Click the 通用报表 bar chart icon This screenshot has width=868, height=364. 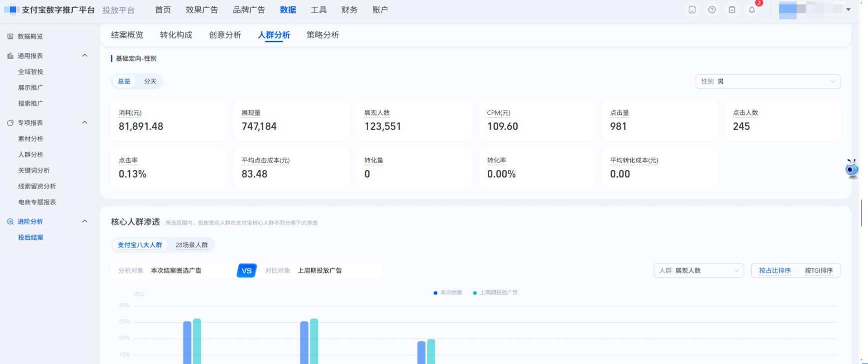(10, 55)
